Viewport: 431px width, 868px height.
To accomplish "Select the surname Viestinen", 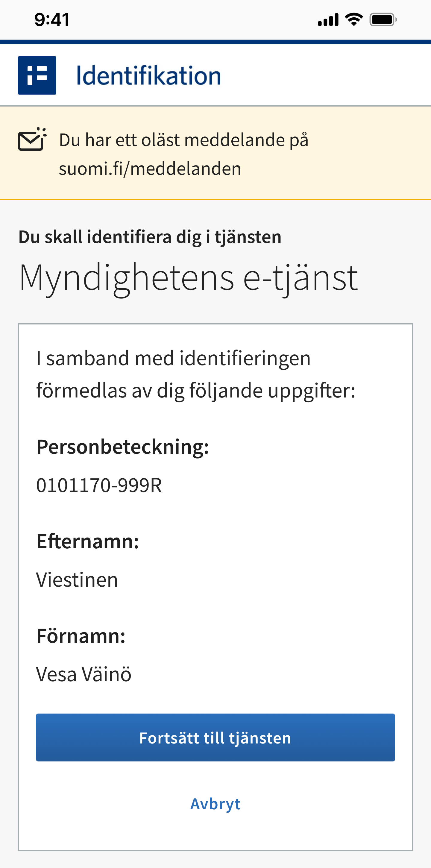I will pos(77,579).
